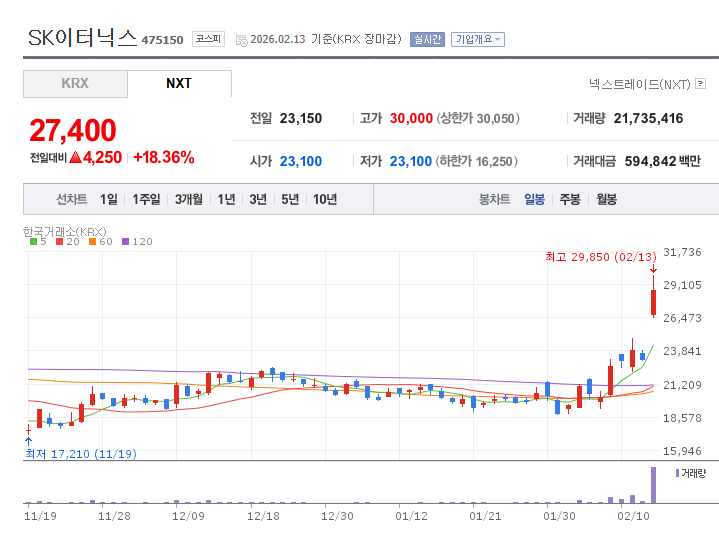
Task: Click the green 5-day moving average legend swatch
Action: pos(33,242)
